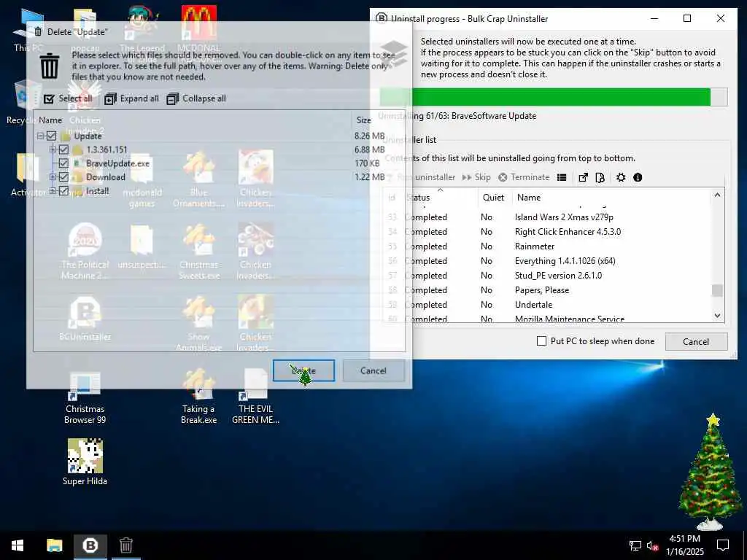Viewport: 747px width, 560px height.
Task: Uncheck the 1.3.361.151 folder checkbox
Action: (x=64, y=149)
